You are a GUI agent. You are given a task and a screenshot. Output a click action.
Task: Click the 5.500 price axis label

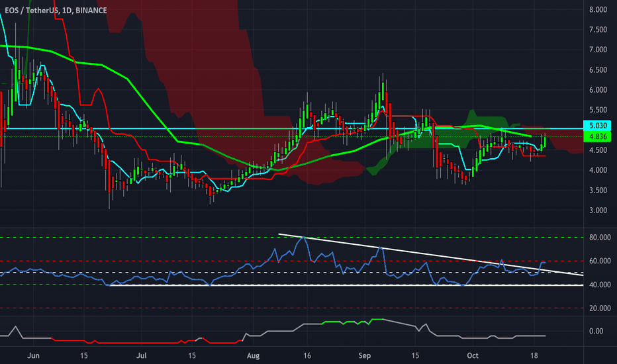pos(598,110)
